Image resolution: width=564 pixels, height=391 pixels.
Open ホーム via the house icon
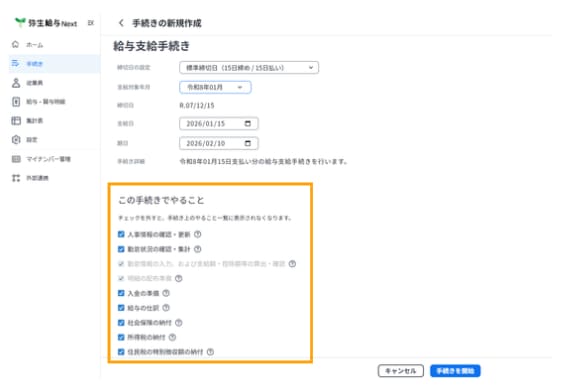(15, 45)
